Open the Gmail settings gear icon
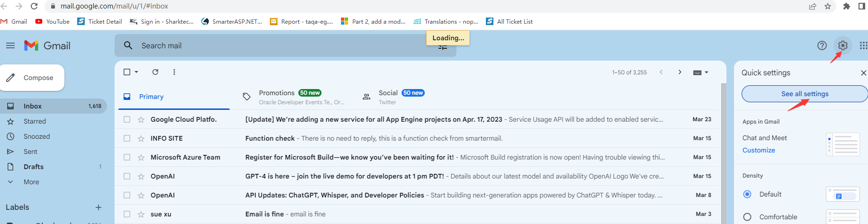This screenshot has width=868, height=224. pyautogui.click(x=842, y=45)
